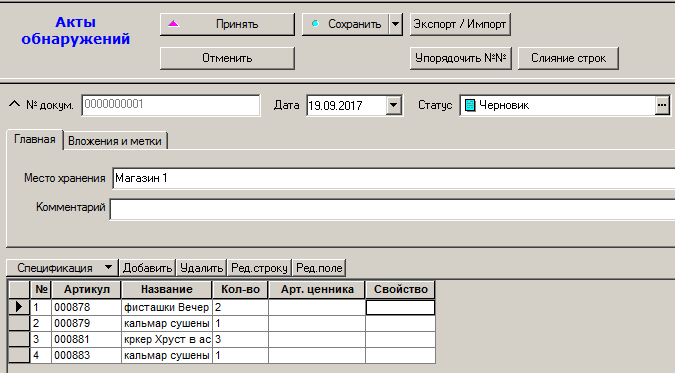Image resolution: width=675 pixels, height=373 pixels.
Task: Click the active Свойство cell in row 1
Action: coord(400,308)
